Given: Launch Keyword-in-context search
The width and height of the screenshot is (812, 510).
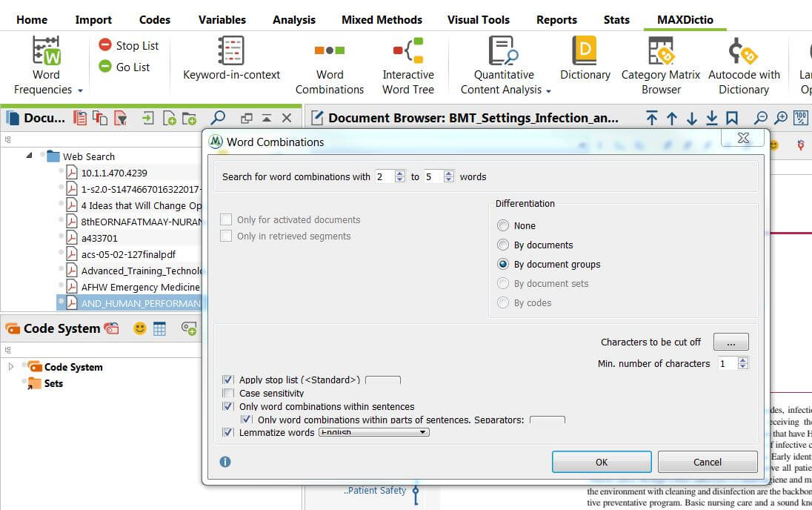Looking at the screenshot, I should [231, 59].
